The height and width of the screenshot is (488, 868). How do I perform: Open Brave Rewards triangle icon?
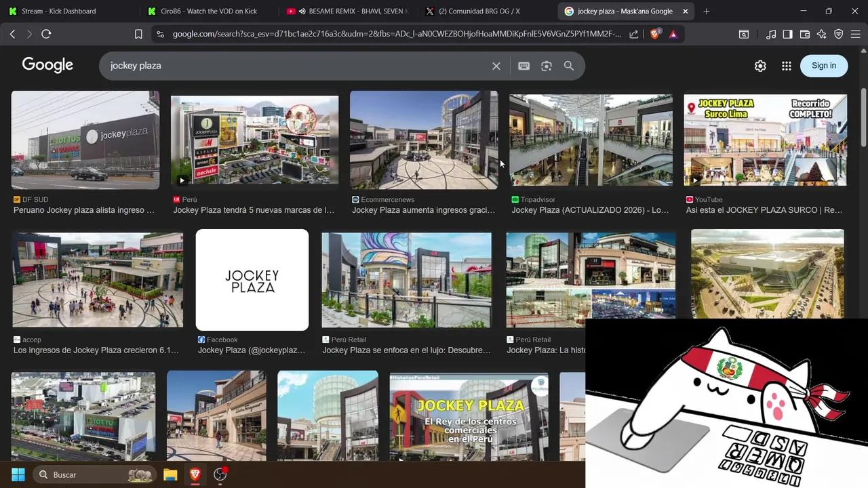pos(673,34)
